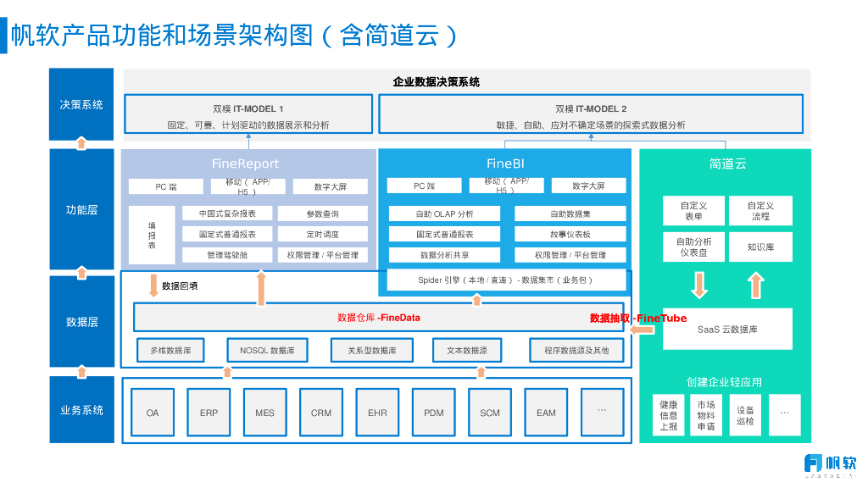The width and height of the screenshot is (868, 488).
Task: Select 移动(APP/H5) box under FineBI
Action: point(506,186)
